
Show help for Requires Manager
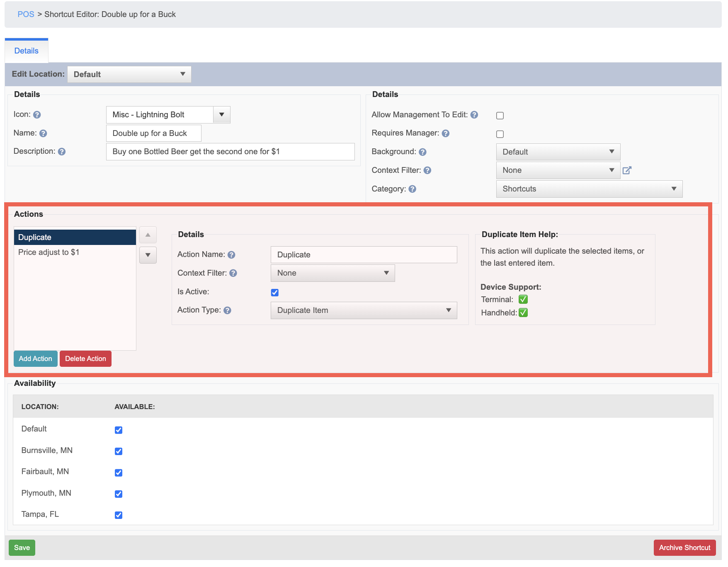446,133
